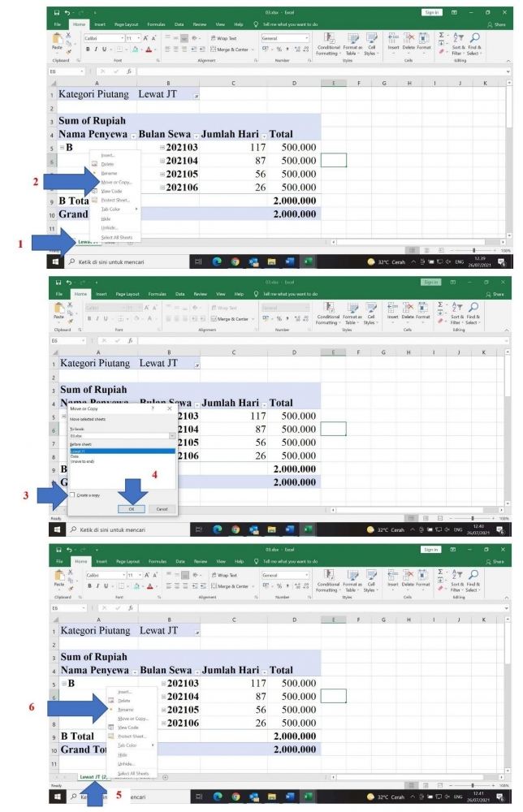Toggle Bold in first screenshot's ribbon
The height and width of the screenshot is (812, 523).
point(87,49)
